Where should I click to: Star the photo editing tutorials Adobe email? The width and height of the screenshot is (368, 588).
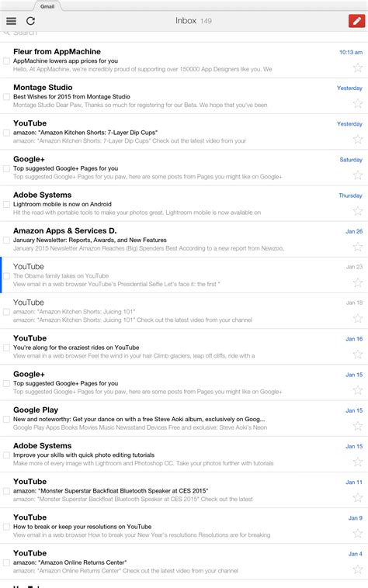358,462
